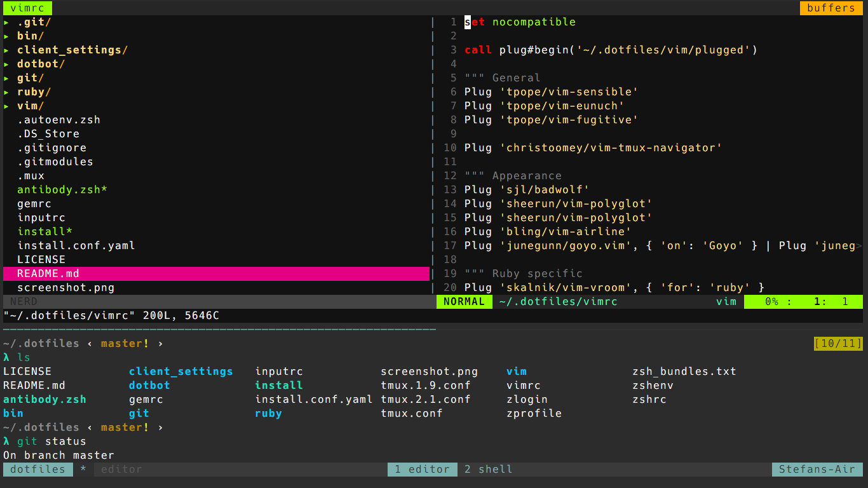
Task: Expand the ruby/ directory arrow
Action: [6, 92]
